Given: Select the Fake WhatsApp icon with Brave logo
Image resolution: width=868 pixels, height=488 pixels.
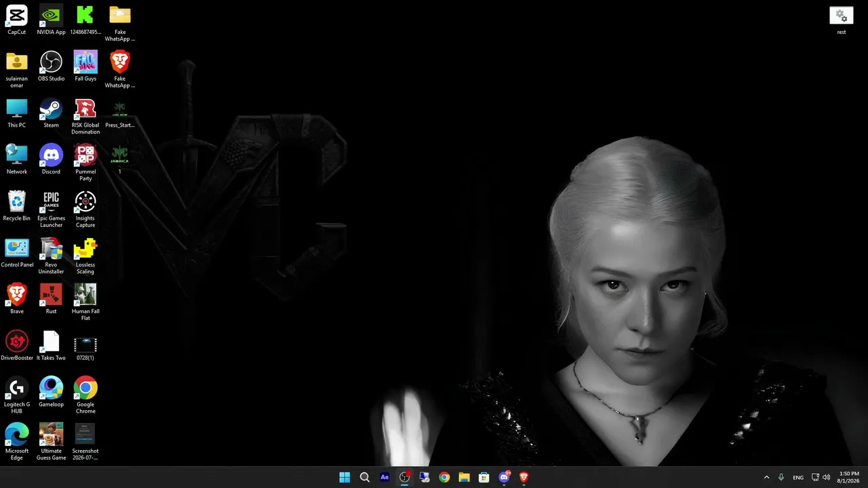Looking at the screenshot, I should [x=120, y=70].
